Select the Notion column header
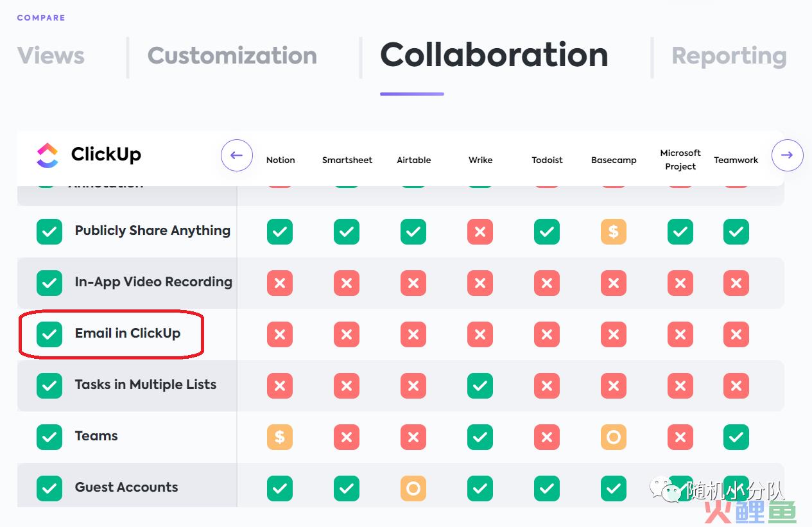 (x=281, y=160)
